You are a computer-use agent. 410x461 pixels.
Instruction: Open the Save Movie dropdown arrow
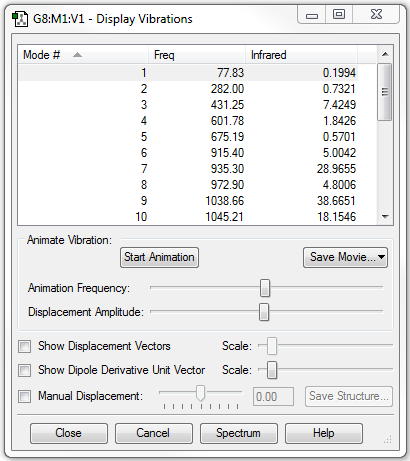tap(382, 257)
